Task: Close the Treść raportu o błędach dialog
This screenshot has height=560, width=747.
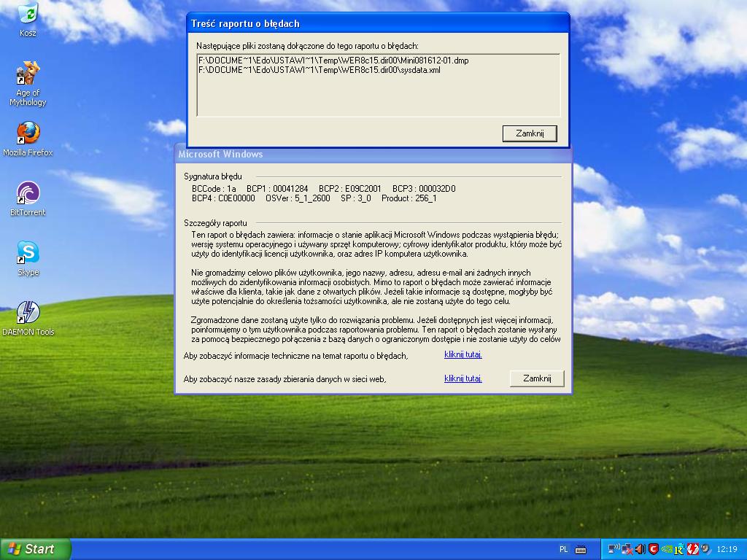Action: point(530,133)
